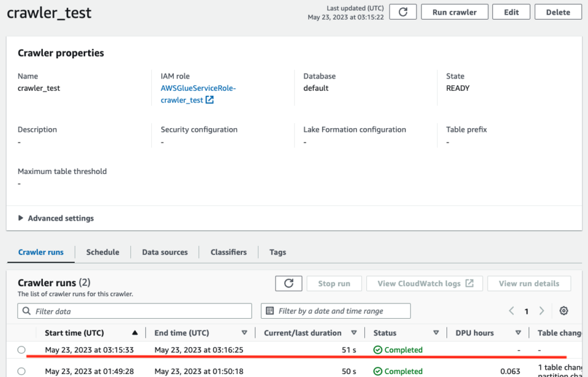Select the run started at 03:15:33

(21, 350)
